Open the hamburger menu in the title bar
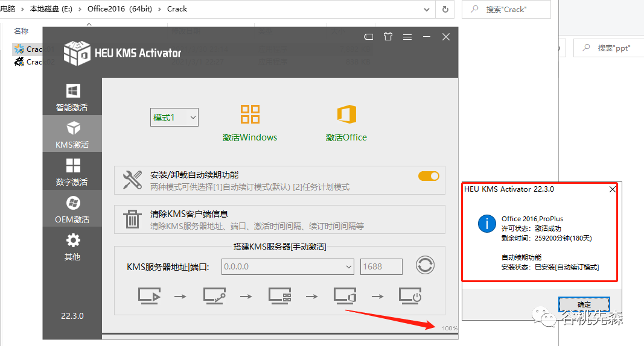The width and height of the screenshot is (644, 346). pyautogui.click(x=407, y=37)
